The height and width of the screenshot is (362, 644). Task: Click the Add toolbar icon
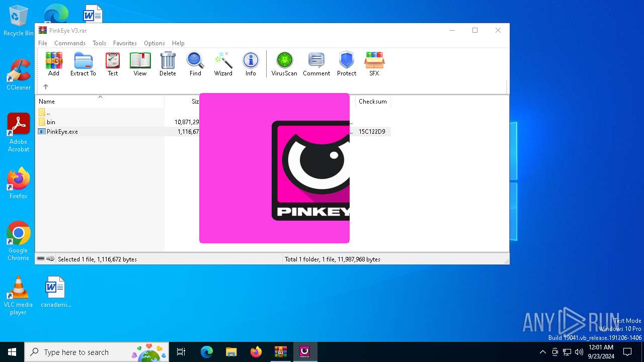click(54, 64)
